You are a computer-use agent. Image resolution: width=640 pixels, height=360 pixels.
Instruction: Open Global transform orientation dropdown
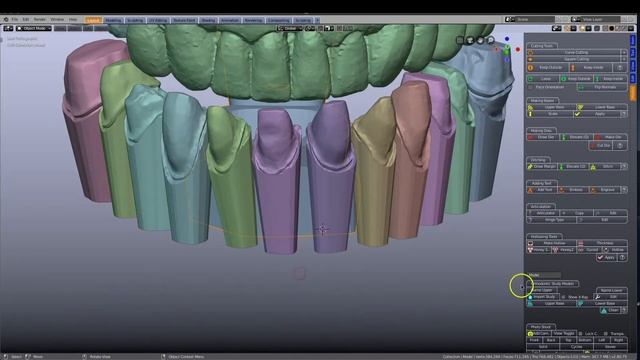tap(289, 29)
